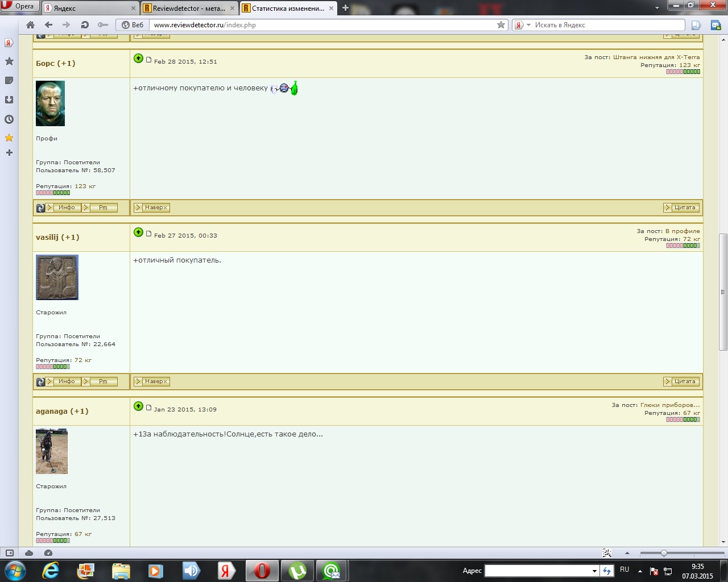This screenshot has width=728, height=582.
Task: Toggle Opera Turbo in the status bar
Action: (x=48, y=553)
